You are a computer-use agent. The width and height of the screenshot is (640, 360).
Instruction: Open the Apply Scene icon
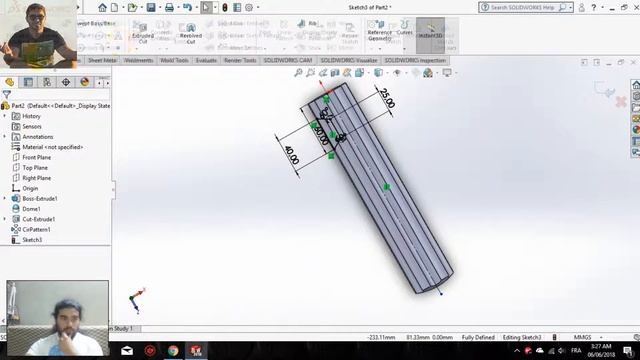(x=428, y=73)
